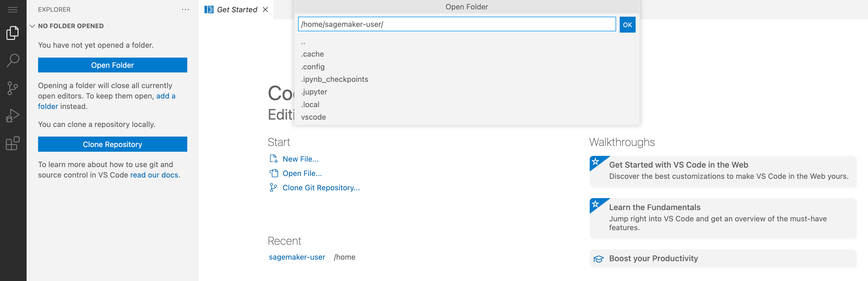Switch to the Get Started tab

237,9
